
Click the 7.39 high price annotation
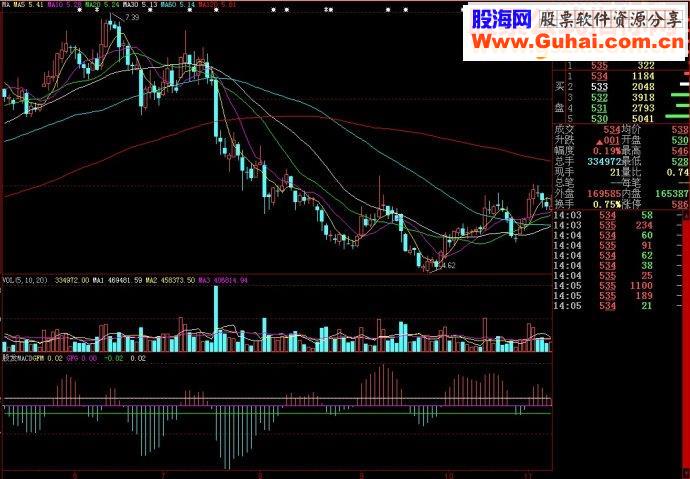[132, 18]
